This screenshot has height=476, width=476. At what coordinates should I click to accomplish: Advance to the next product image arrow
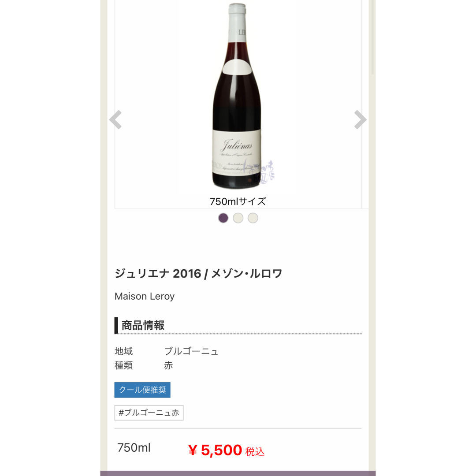pyautogui.click(x=361, y=119)
